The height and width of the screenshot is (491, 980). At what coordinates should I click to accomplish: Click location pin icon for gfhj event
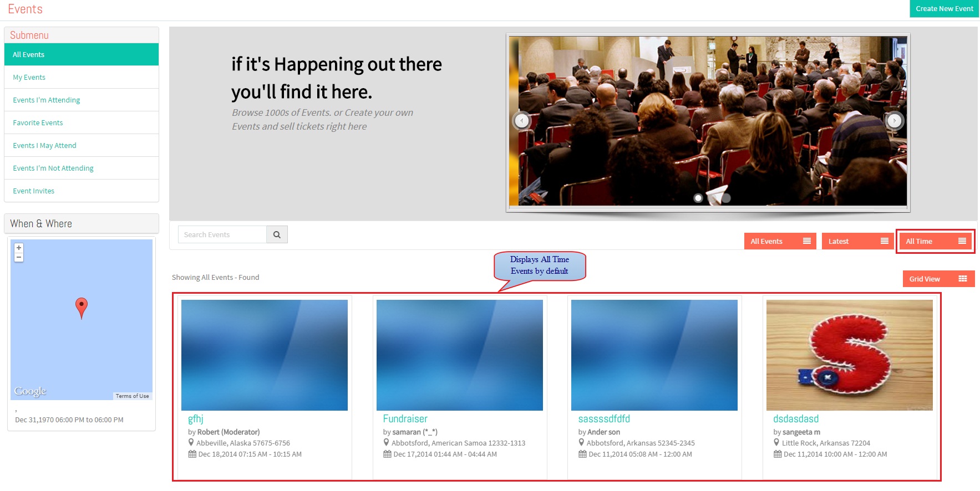coord(191,443)
